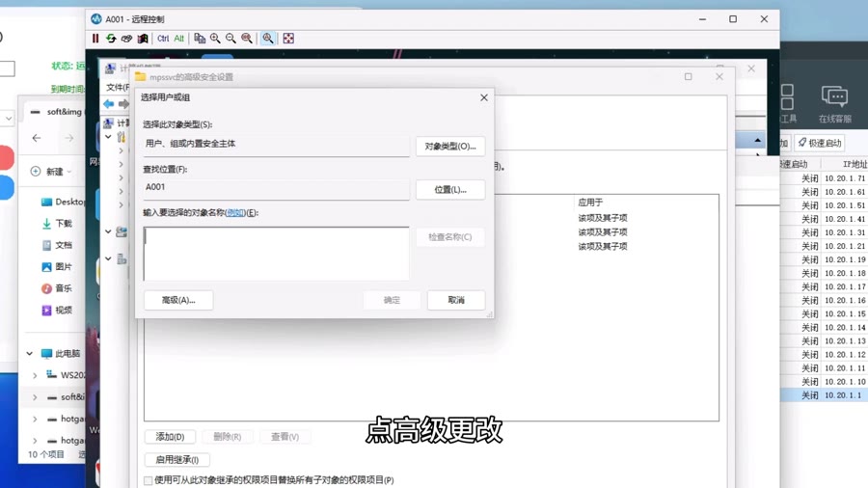The height and width of the screenshot is (488, 868).
Task: Click inside the object name text box
Action: [276, 254]
